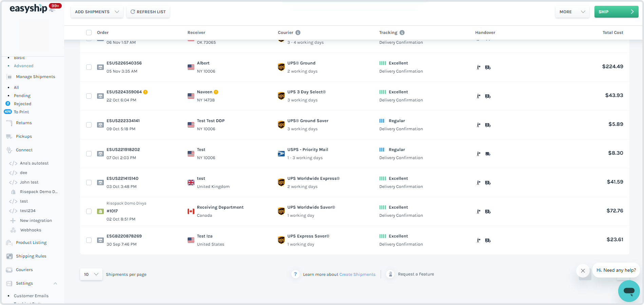Viewport: 644px width, 305px height.
Task: Click the Shopify store icon for order #1017
Action: (x=100, y=211)
